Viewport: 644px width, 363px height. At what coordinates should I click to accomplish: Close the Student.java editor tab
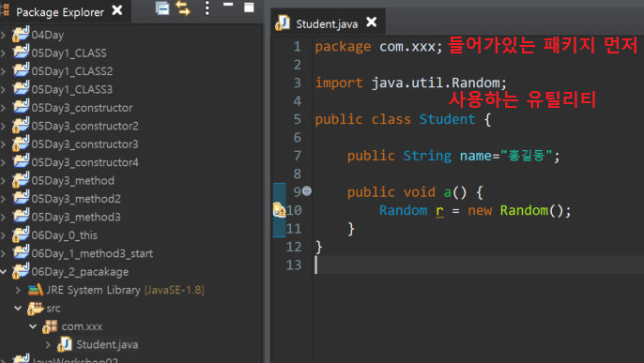click(x=372, y=22)
